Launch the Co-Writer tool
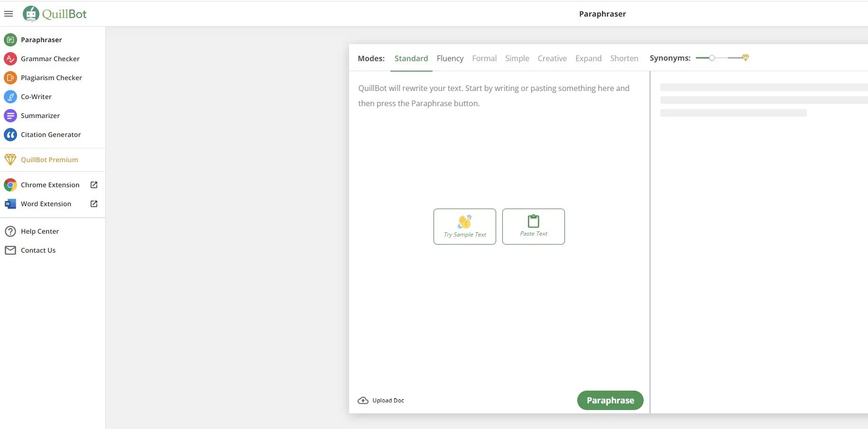This screenshot has width=868, height=429. click(36, 97)
